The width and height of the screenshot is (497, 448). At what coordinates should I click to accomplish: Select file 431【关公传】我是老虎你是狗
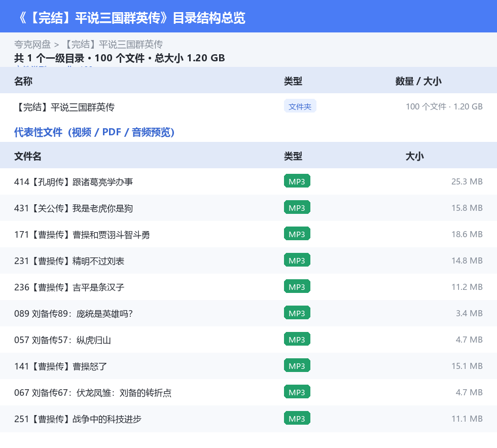click(74, 208)
